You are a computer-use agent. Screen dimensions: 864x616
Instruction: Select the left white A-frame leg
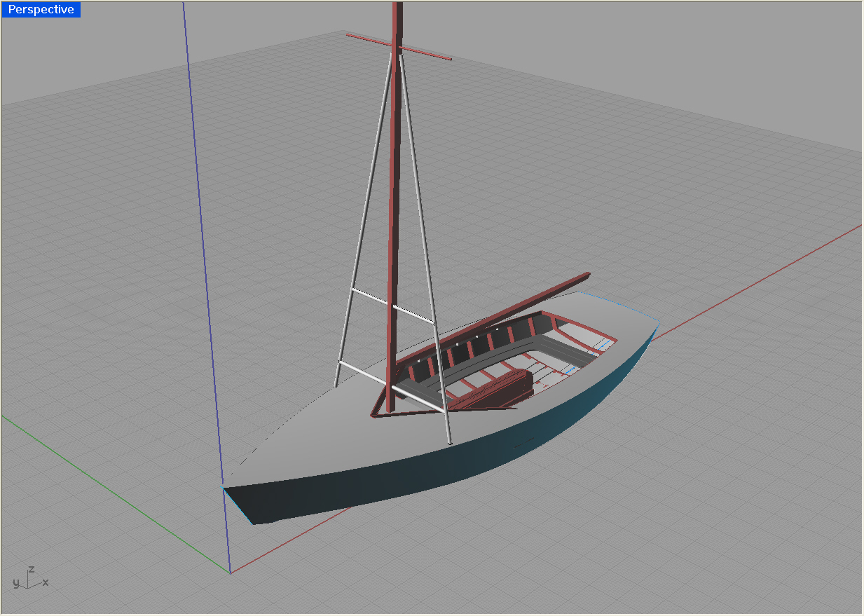point(362,221)
